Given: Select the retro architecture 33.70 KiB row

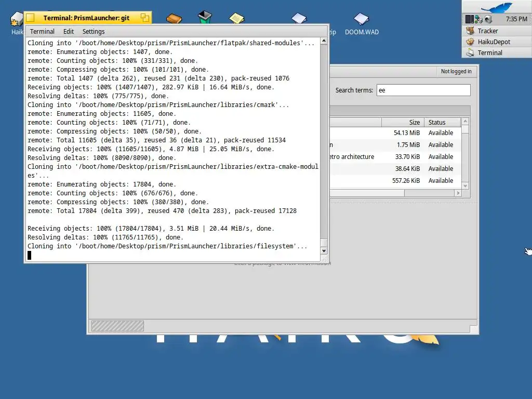Looking at the screenshot, I should point(395,157).
